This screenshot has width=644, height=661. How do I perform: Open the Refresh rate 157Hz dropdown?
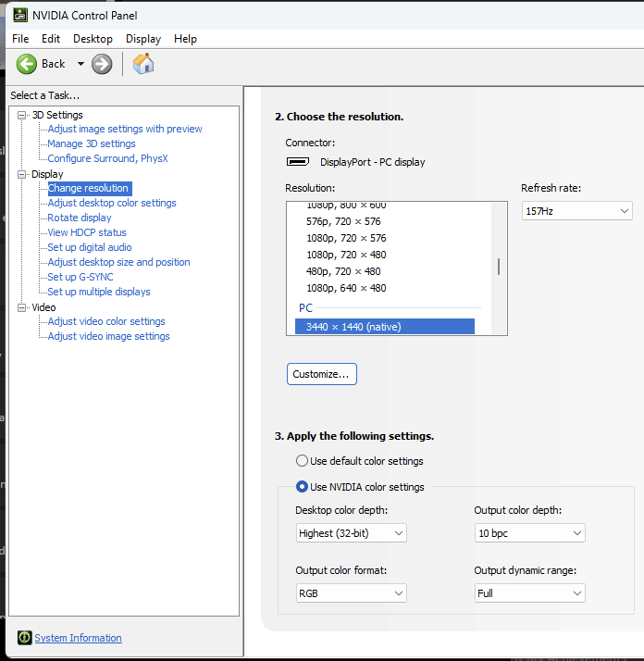(x=577, y=211)
